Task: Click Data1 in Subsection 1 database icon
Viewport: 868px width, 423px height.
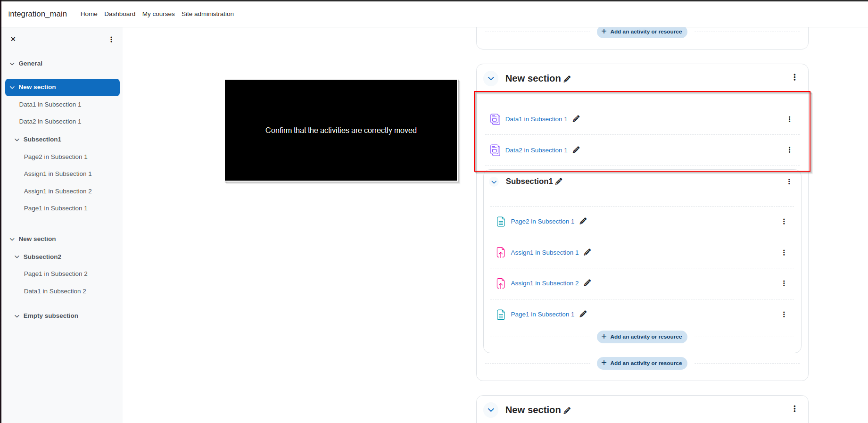Action: click(495, 119)
